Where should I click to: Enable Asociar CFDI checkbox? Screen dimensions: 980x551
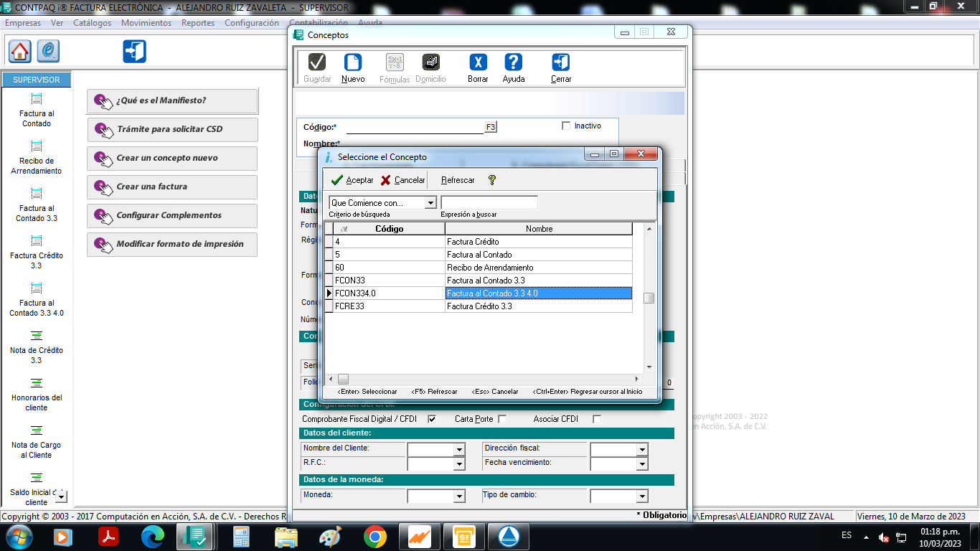coord(597,419)
